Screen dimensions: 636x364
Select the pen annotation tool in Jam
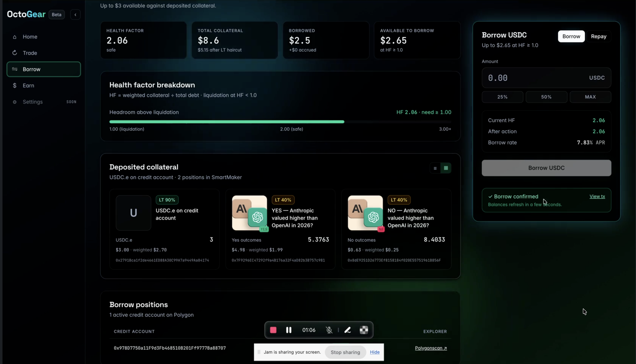point(348,330)
